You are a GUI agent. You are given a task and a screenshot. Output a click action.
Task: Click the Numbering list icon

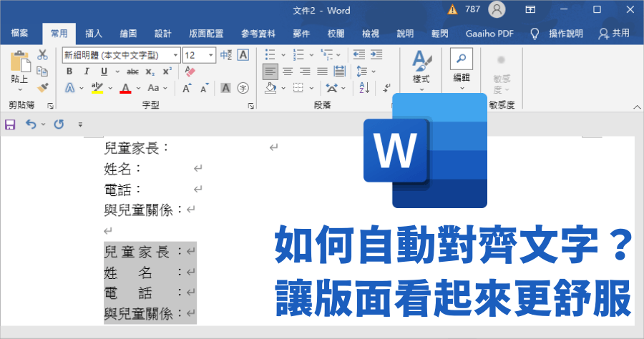pos(298,54)
